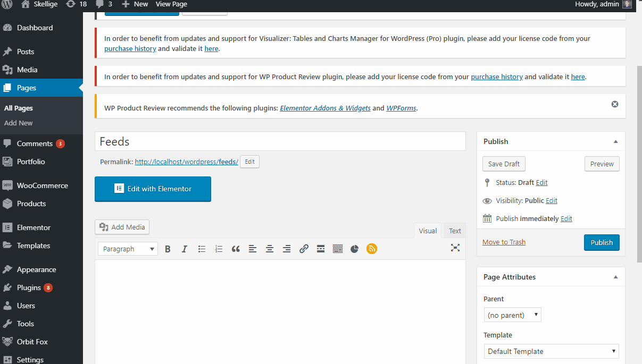This screenshot has height=364, width=642.
Task: Insert Read More tag icon
Action: click(x=321, y=249)
